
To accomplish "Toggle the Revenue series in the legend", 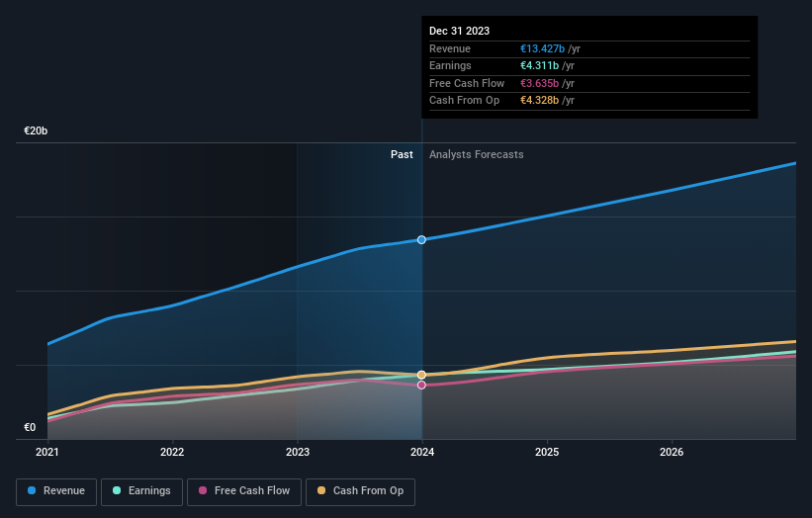I will pyautogui.click(x=56, y=491).
